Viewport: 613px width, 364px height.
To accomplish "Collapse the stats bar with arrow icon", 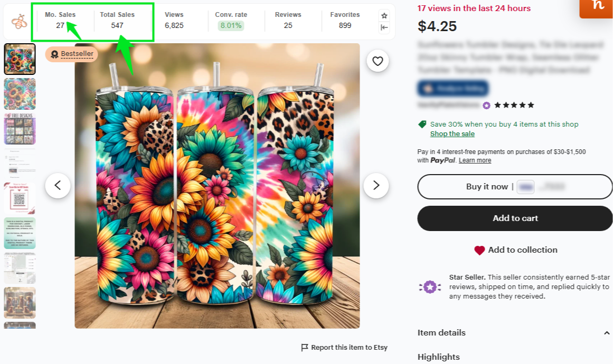I will click(384, 27).
